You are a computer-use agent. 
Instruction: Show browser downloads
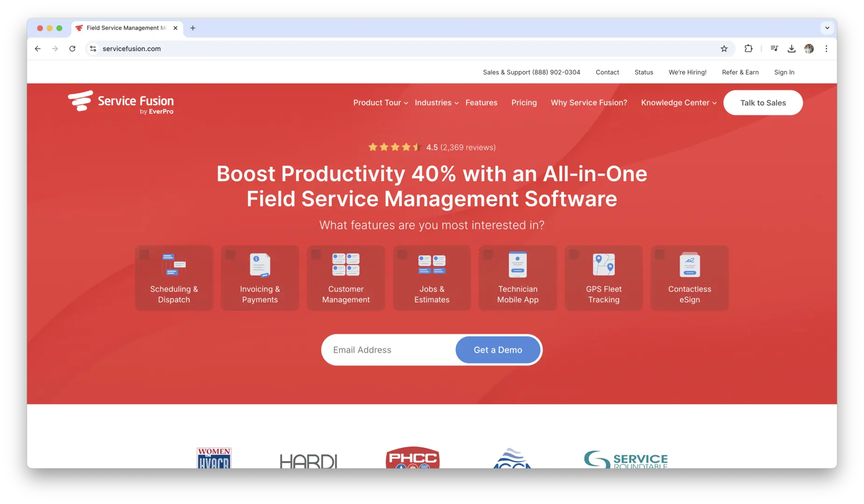[x=792, y=49]
